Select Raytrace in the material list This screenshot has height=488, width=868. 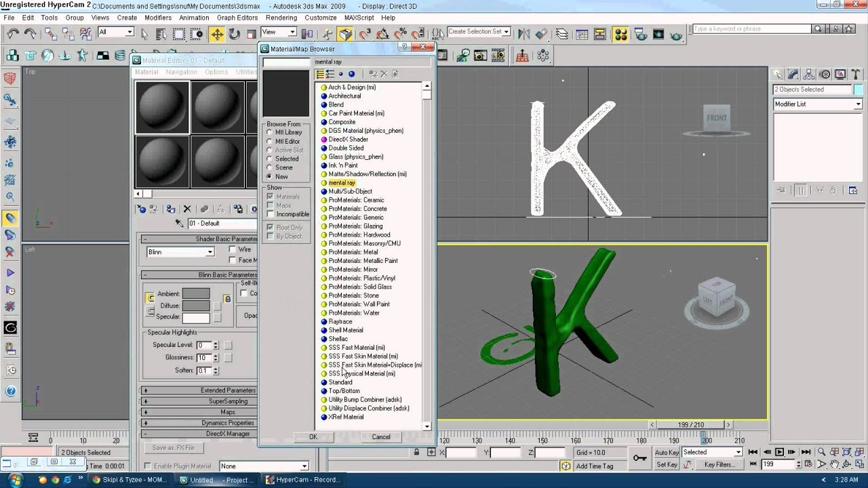pos(340,321)
